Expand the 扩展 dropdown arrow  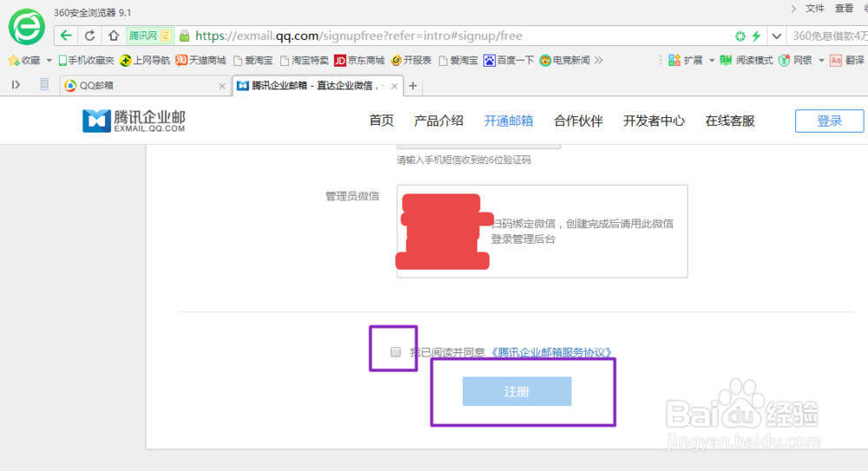click(712, 61)
